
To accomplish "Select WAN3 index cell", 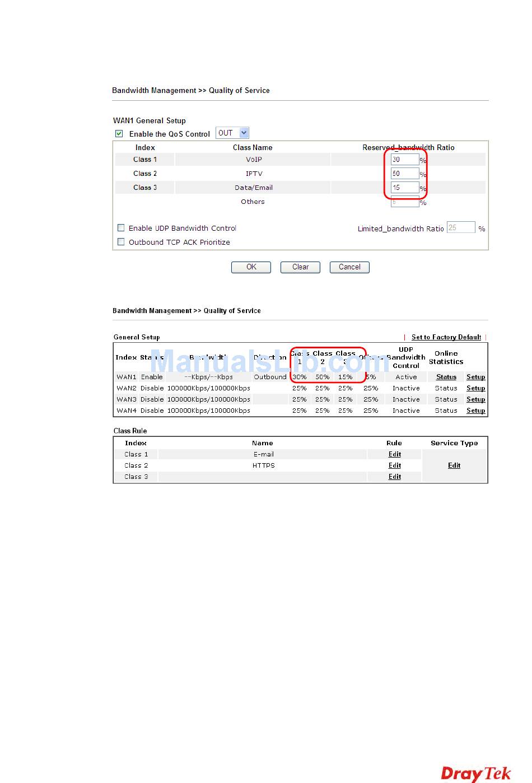I will point(127,399).
